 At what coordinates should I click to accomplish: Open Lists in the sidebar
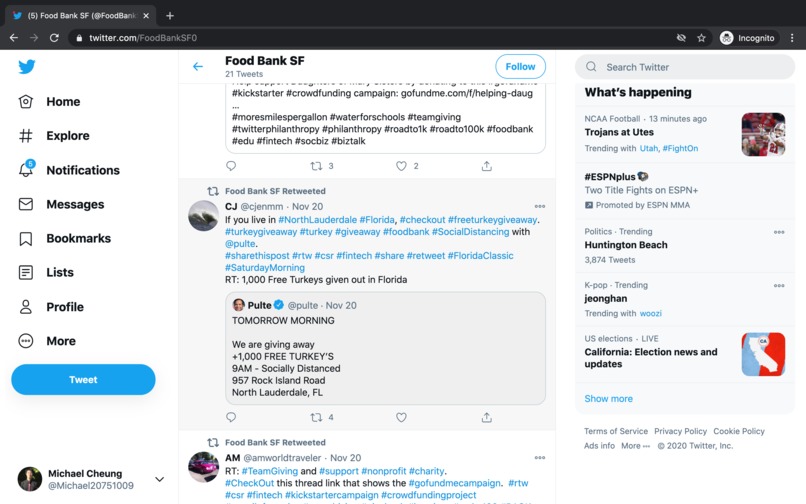46,272
